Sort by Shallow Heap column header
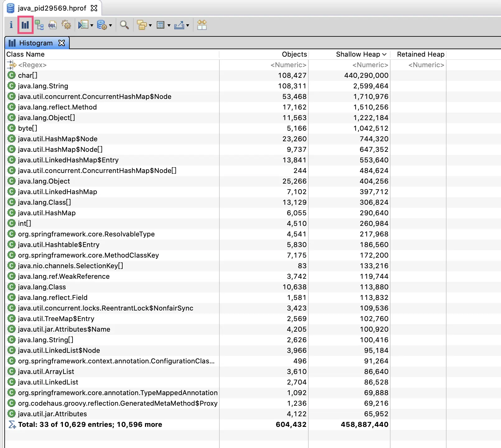 [x=361, y=54]
